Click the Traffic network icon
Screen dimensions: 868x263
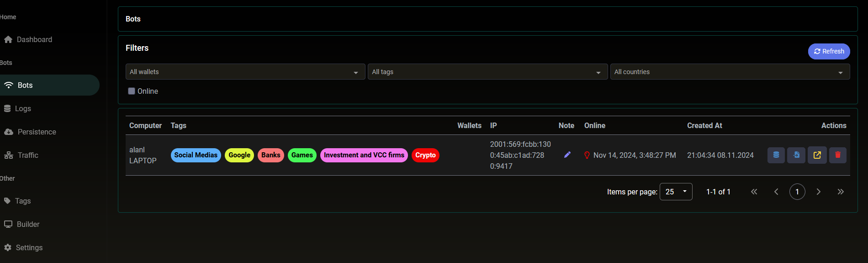click(x=9, y=155)
